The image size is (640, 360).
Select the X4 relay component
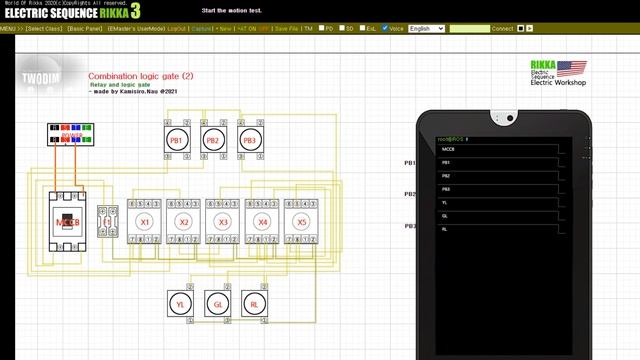262,222
